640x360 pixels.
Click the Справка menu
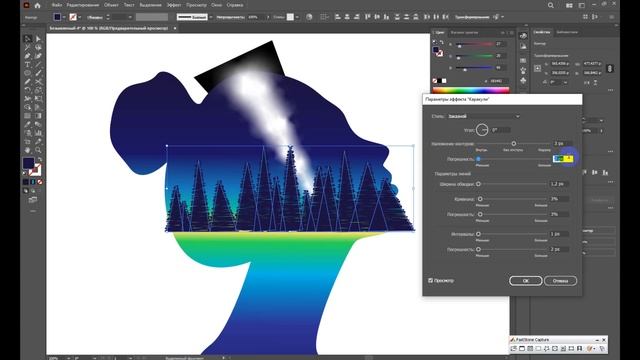(x=235, y=5)
